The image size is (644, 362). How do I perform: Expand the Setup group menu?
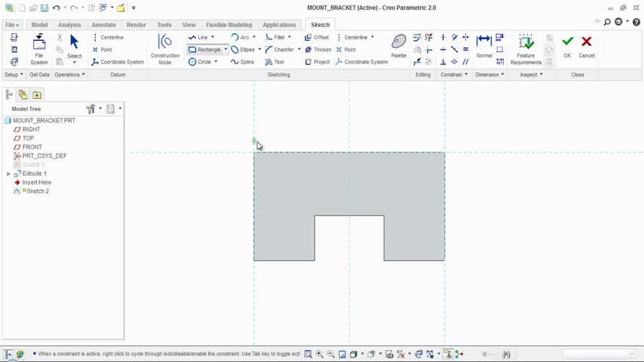14,75
